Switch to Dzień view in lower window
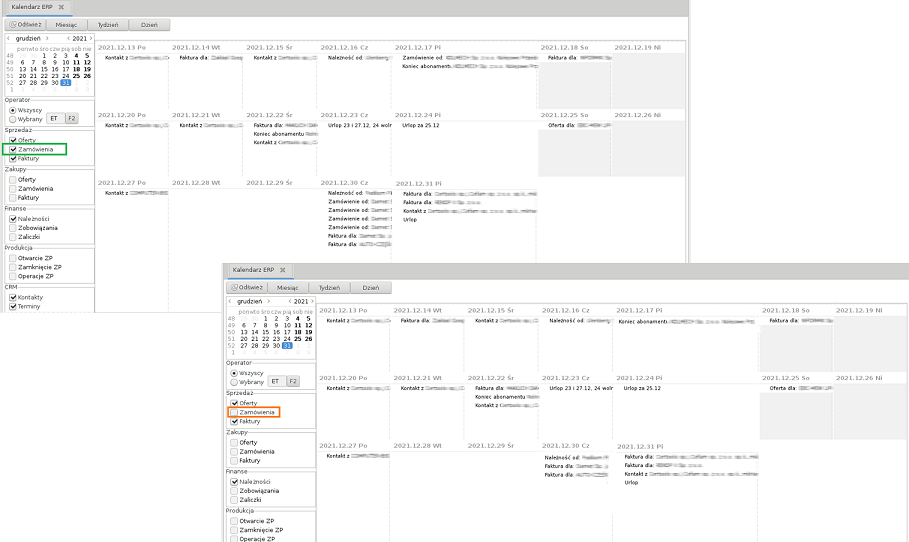The width and height of the screenshot is (909, 542). (x=371, y=288)
